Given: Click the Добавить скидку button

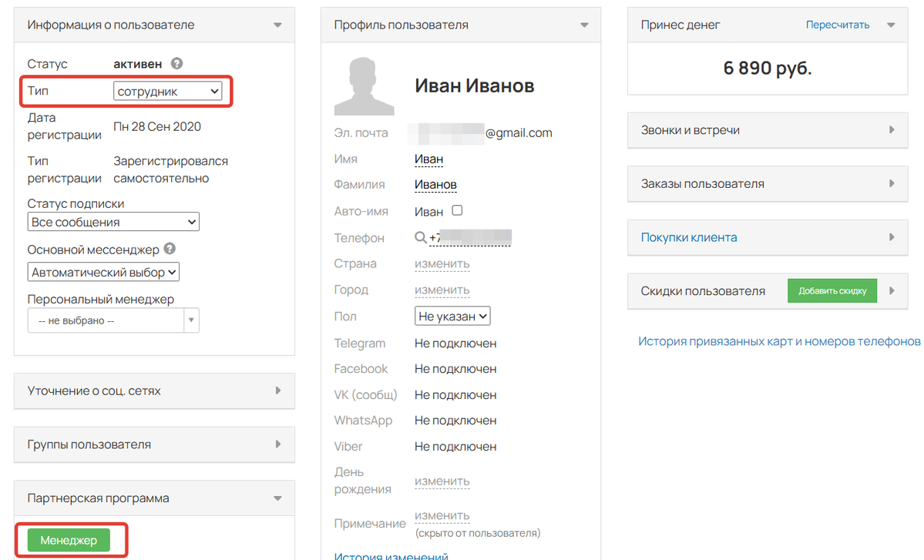Looking at the screenshot, I should [x=832, y=291].
